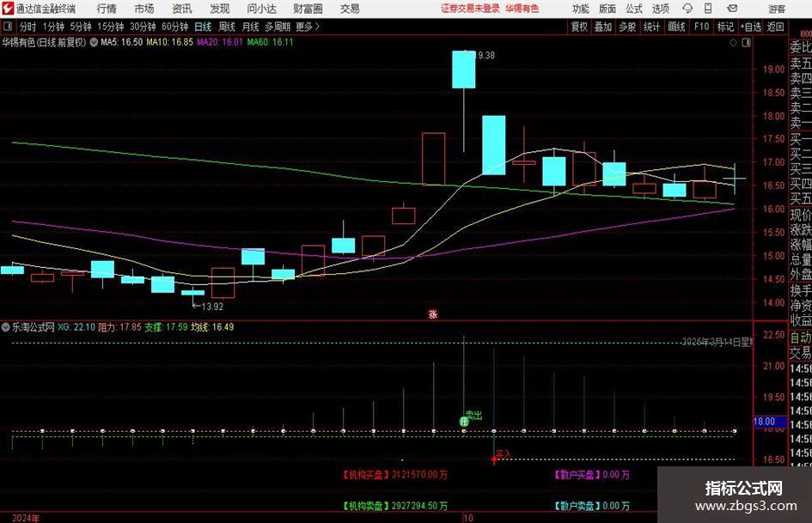Click the 画线 drawing tool button
The image size is (812, 523).
(x=676, y=27)
